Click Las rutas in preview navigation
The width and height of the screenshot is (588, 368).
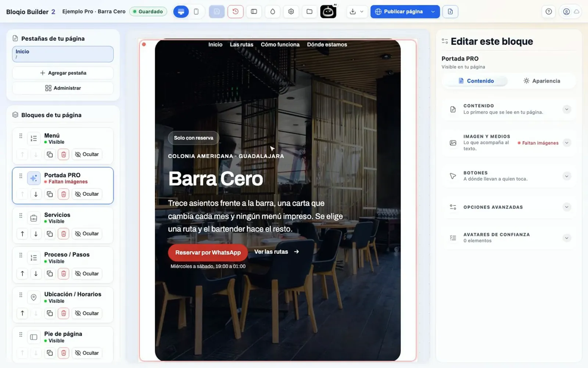(x=241, y=45)
